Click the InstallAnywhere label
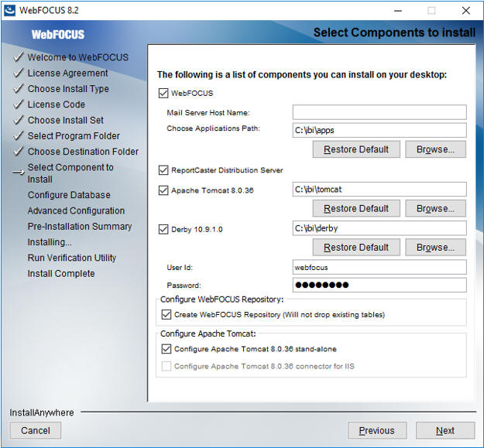This screenshot has height=448, width=484. point(42,412)
